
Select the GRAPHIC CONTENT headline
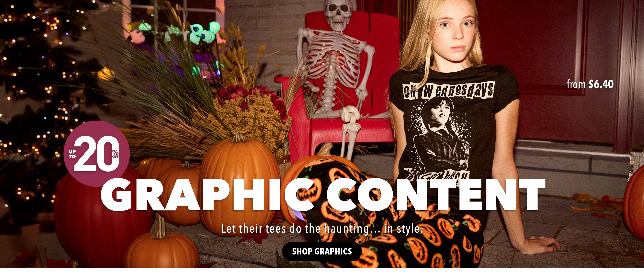click(x=323, y=195)
